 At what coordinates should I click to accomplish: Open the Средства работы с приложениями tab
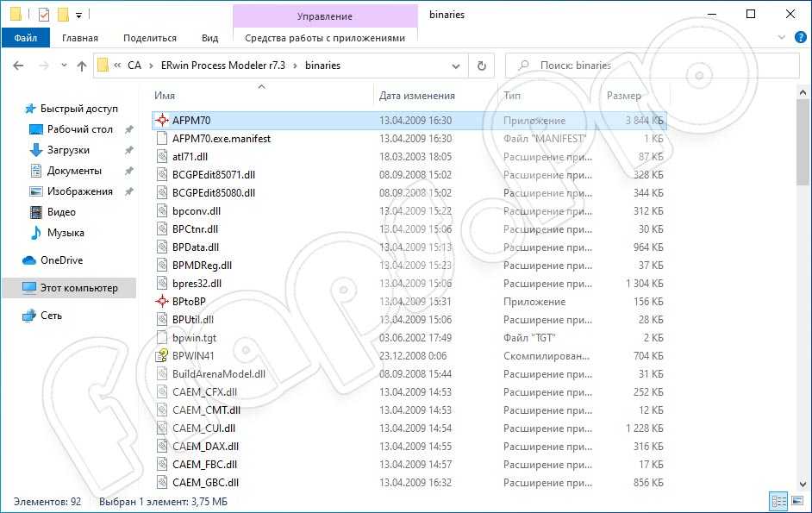pos(325,38)
